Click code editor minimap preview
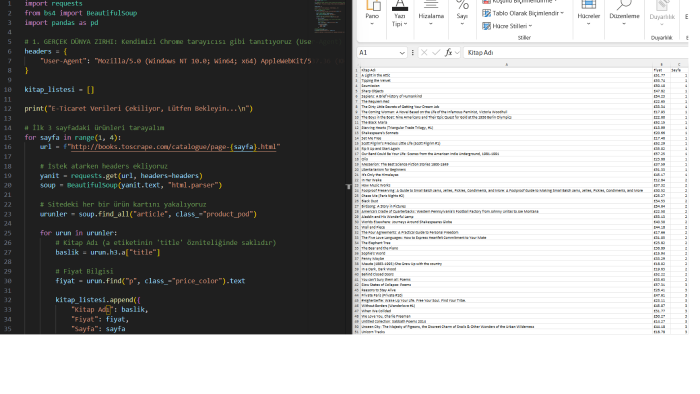 pyautogui.click(x=329, y=17)
